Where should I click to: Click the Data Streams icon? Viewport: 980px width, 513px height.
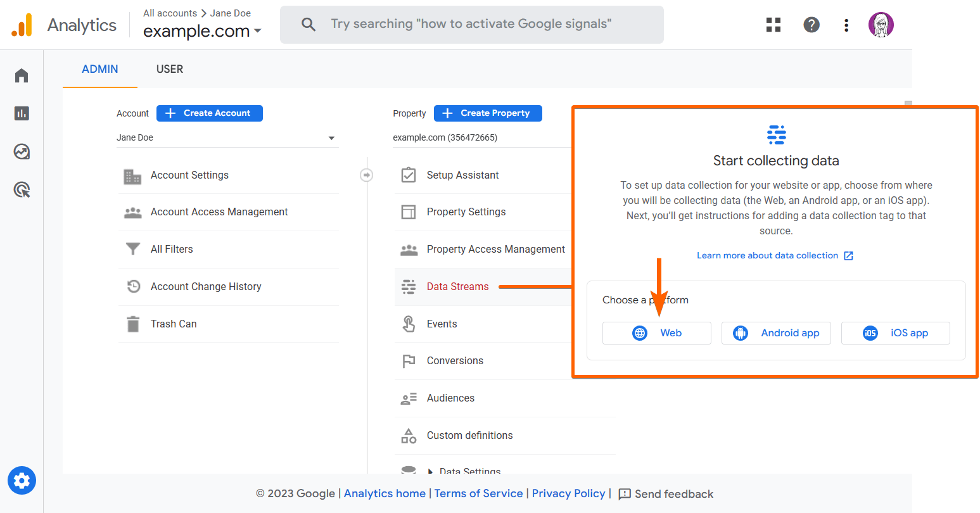click(x=409, y=287)
